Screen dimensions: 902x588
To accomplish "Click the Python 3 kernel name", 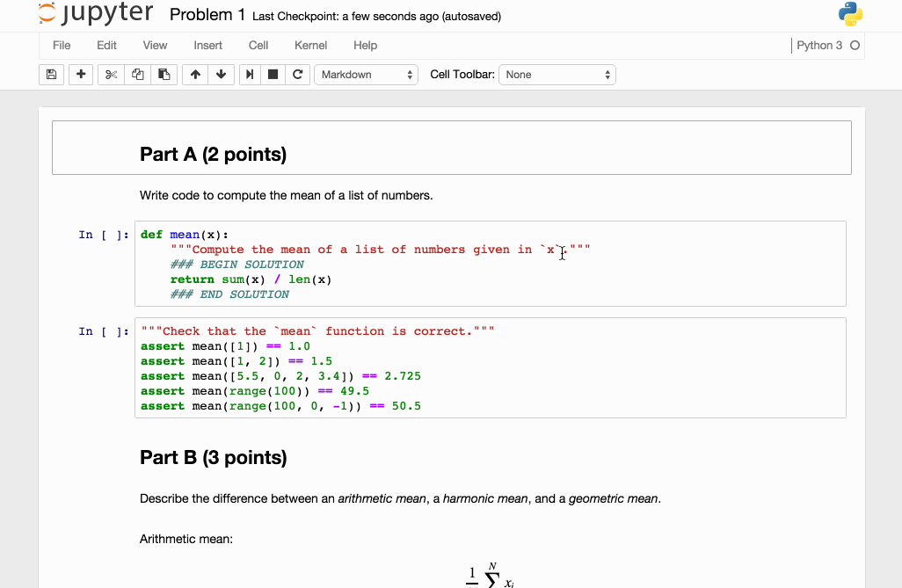I will (819, 46).
